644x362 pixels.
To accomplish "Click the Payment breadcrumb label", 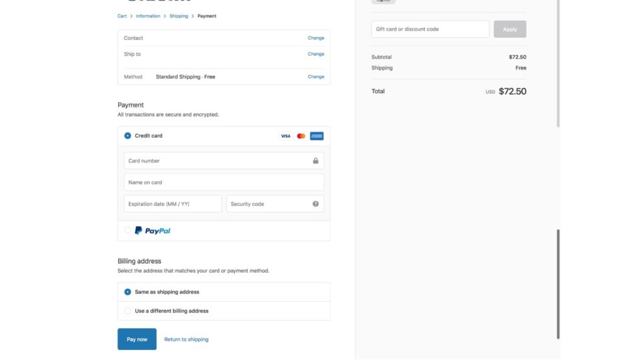I will [206, 16].
